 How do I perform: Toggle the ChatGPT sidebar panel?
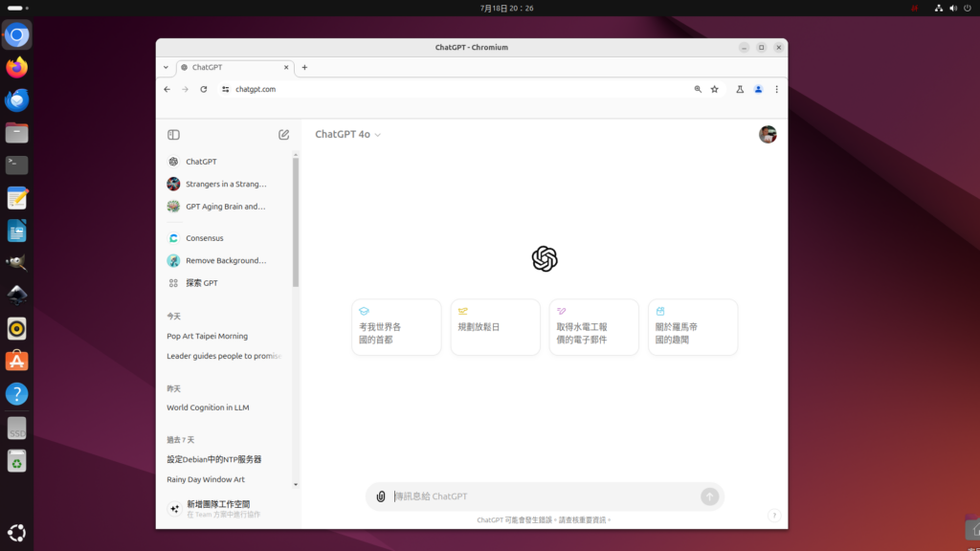174,135
